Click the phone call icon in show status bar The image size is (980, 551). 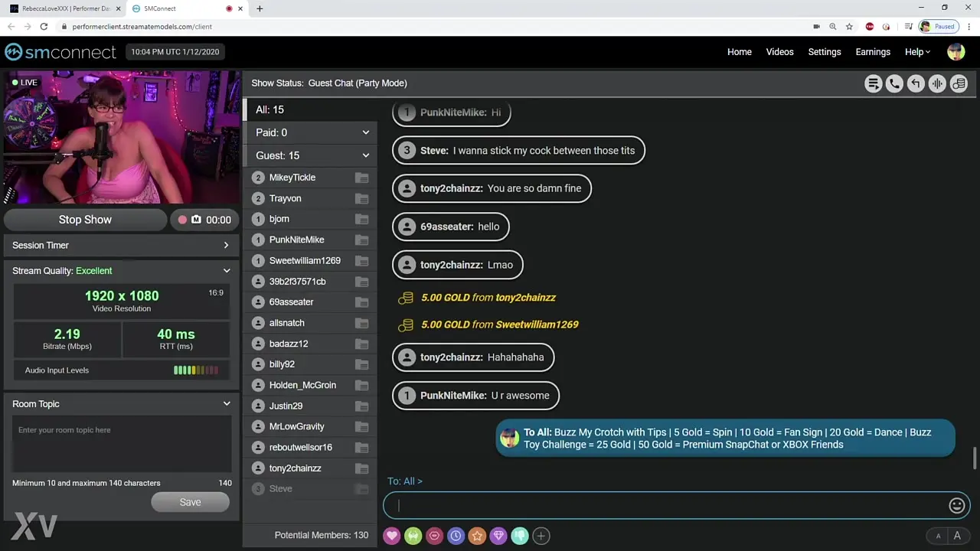894,84
